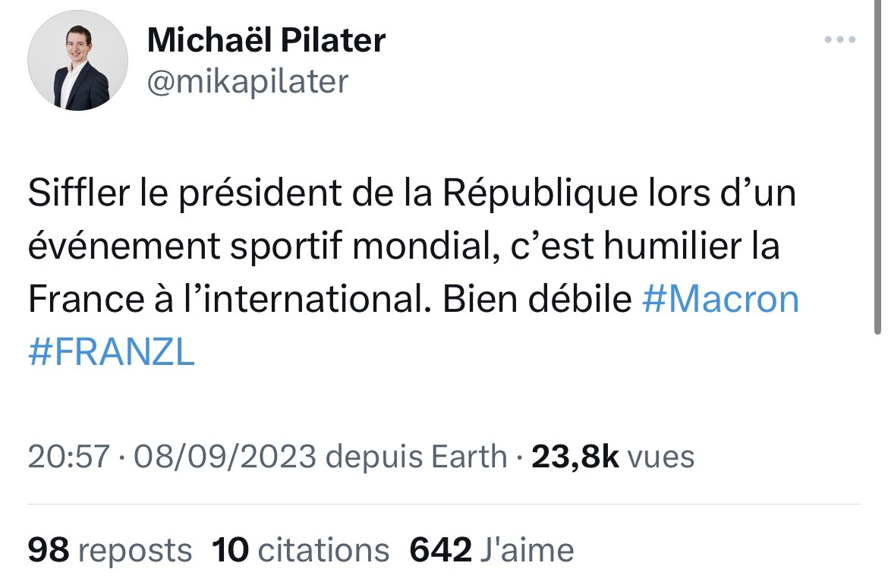The width and height of the screenshot is (888, 588).
Task: Follow the #FRANZL hashtag link
Action: pyautogui.click(x=112, y=353)
